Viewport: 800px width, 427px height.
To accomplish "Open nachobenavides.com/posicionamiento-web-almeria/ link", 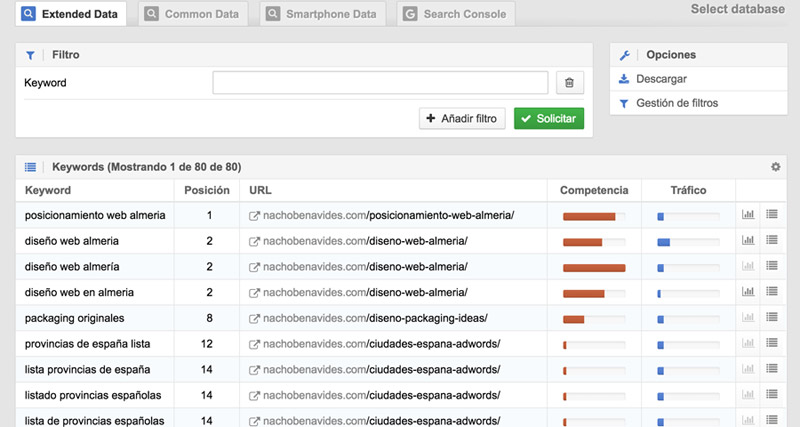I will coord(388,215).
